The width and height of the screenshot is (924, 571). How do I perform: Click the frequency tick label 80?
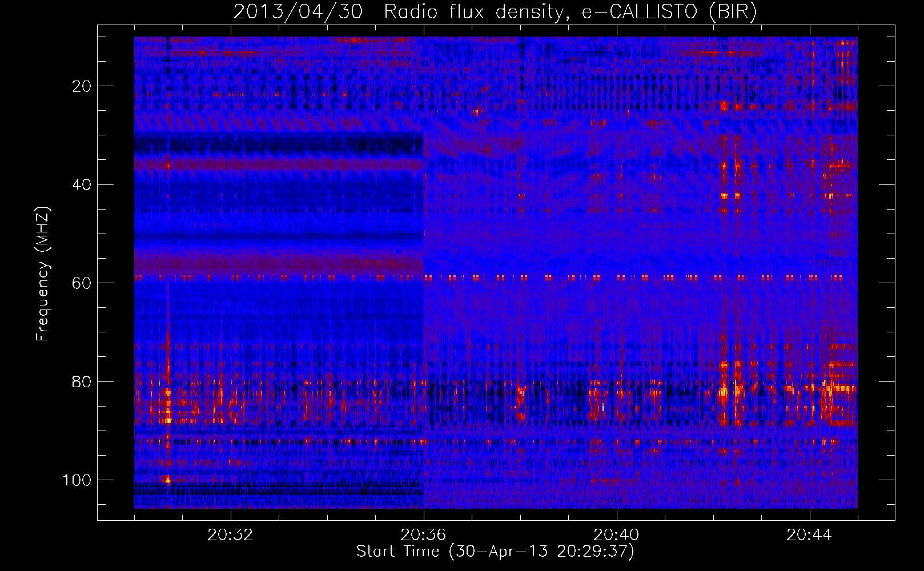(x=82, y=381)
